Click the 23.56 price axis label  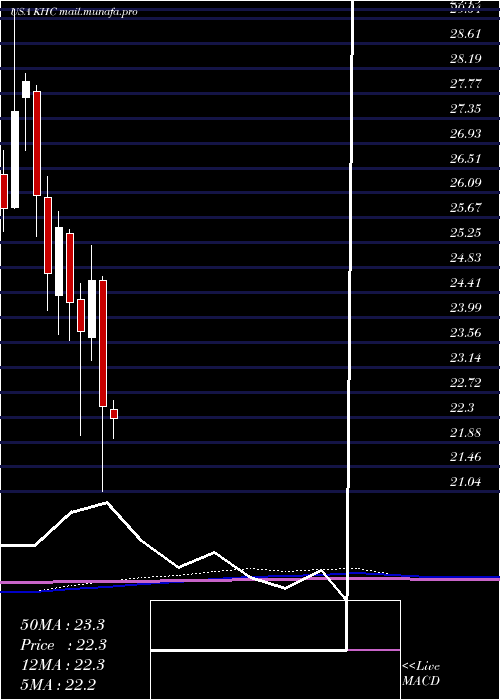465,333
